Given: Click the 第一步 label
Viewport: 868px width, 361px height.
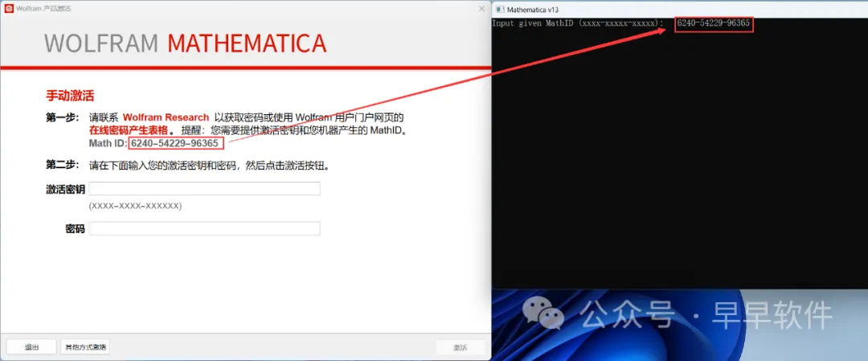Looking at the screenshot, I should [62, 117].
